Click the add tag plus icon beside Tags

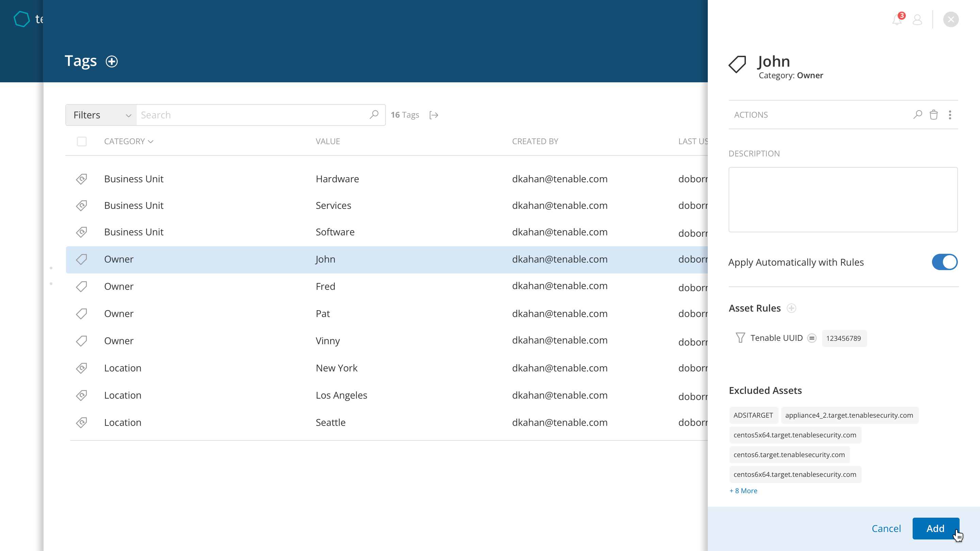112,61
